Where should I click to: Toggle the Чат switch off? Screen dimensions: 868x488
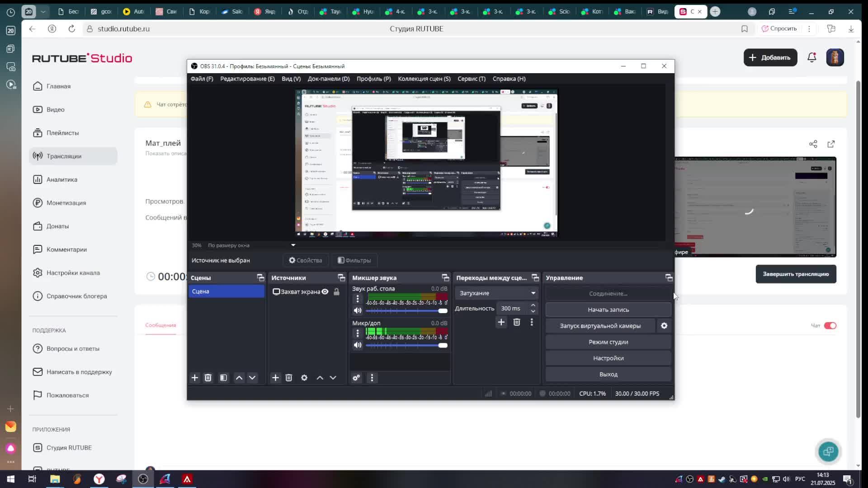pos(830,326)
